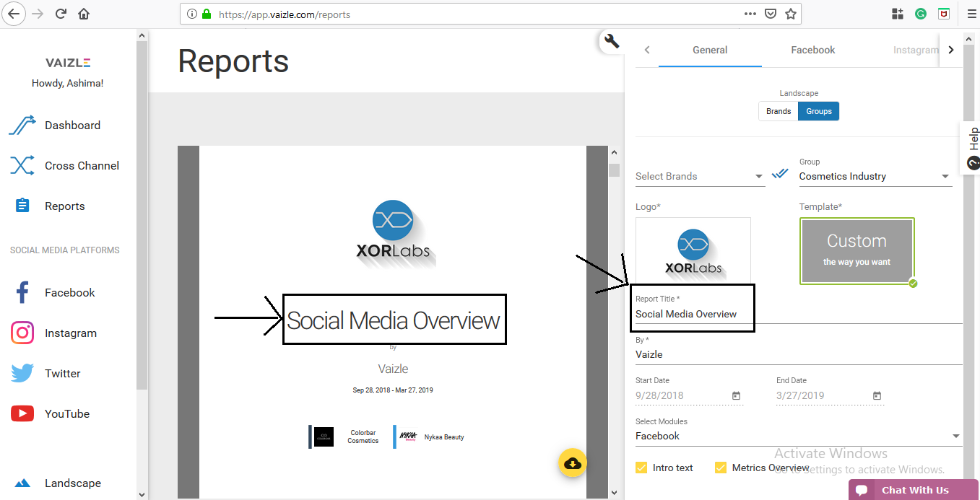Open Select Modules Facebook dropdown

coord(799,436)
